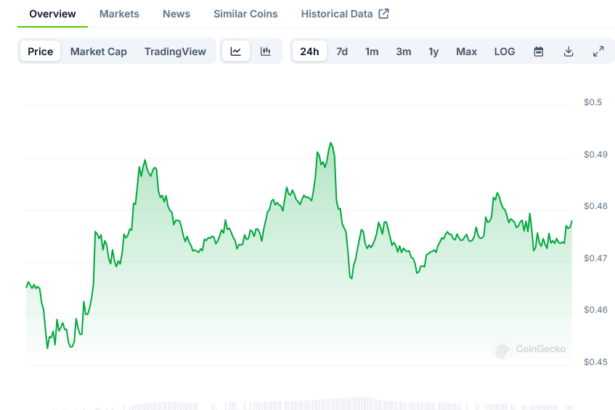Go to the Markets tab
The image size is (615, 410).
coord(119,14)
